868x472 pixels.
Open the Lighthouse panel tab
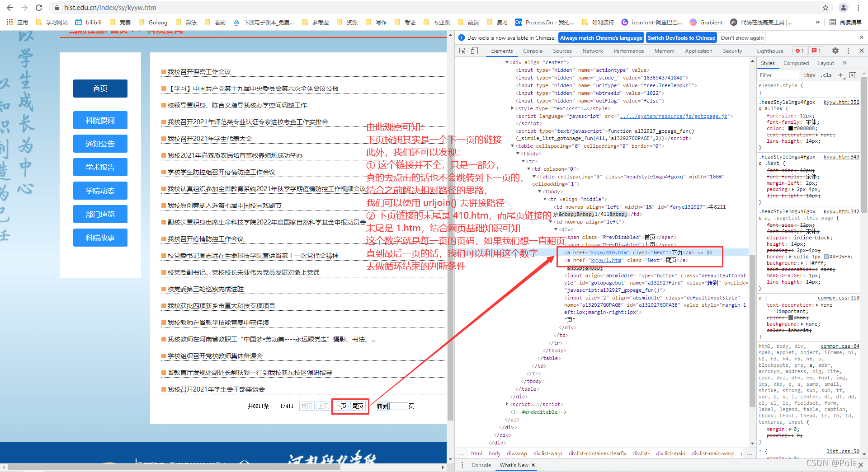[770, 51]
